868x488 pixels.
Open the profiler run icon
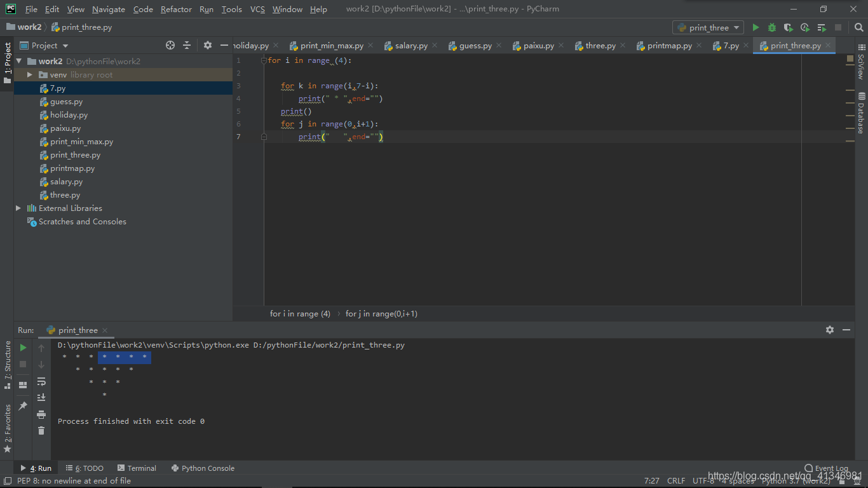805,27
